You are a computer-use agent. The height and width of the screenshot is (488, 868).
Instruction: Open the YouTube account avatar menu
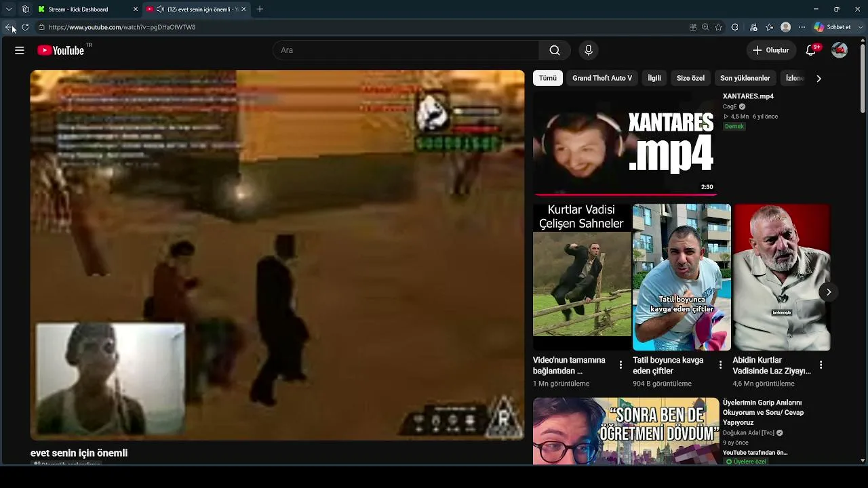pos(840,50)
